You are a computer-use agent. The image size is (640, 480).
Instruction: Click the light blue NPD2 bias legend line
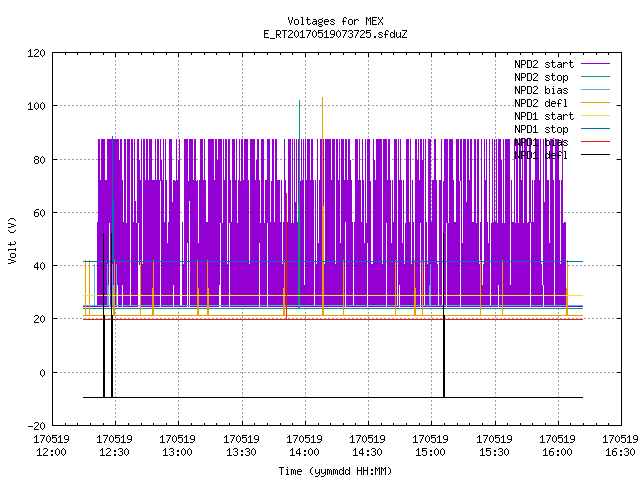tap(596, 89)
